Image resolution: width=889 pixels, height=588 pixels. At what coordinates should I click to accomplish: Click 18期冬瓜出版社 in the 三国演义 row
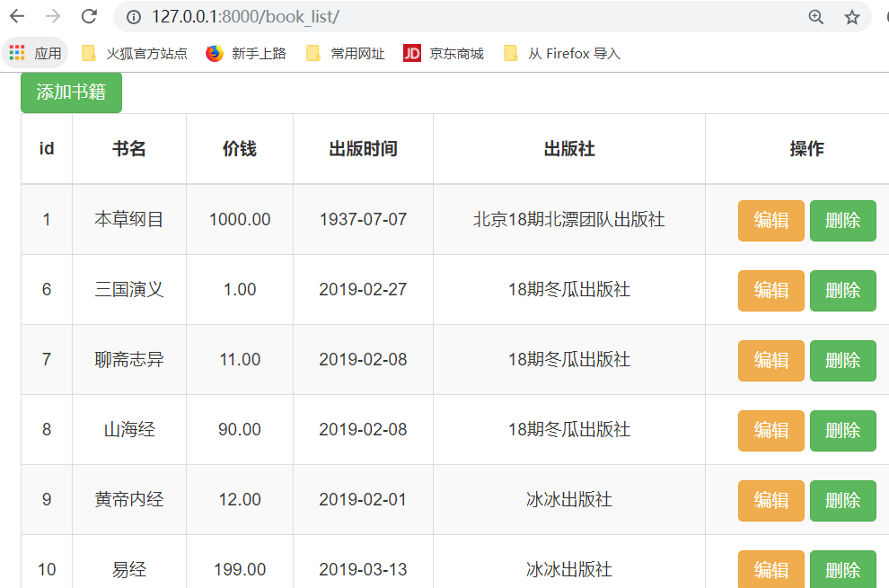pos(569,289)
